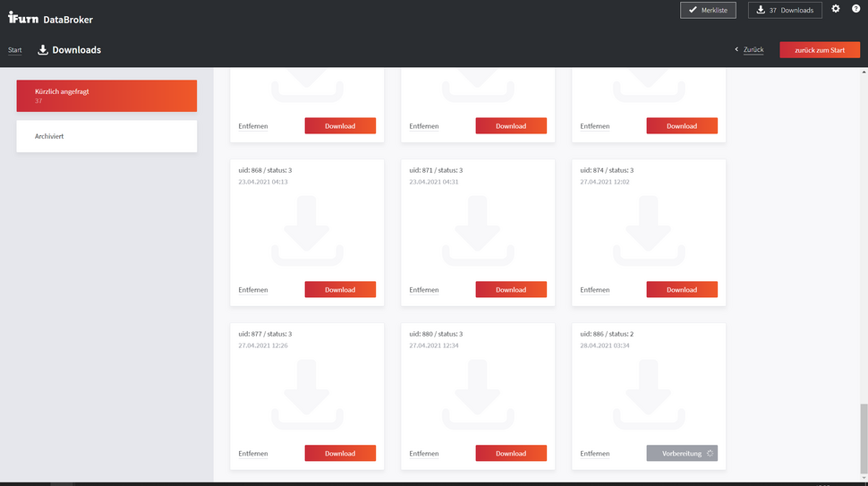The width and height of the screenshot is (868, 486).
Task: Click download placeholder image on uid 880 card
Action: click(478, 395)
